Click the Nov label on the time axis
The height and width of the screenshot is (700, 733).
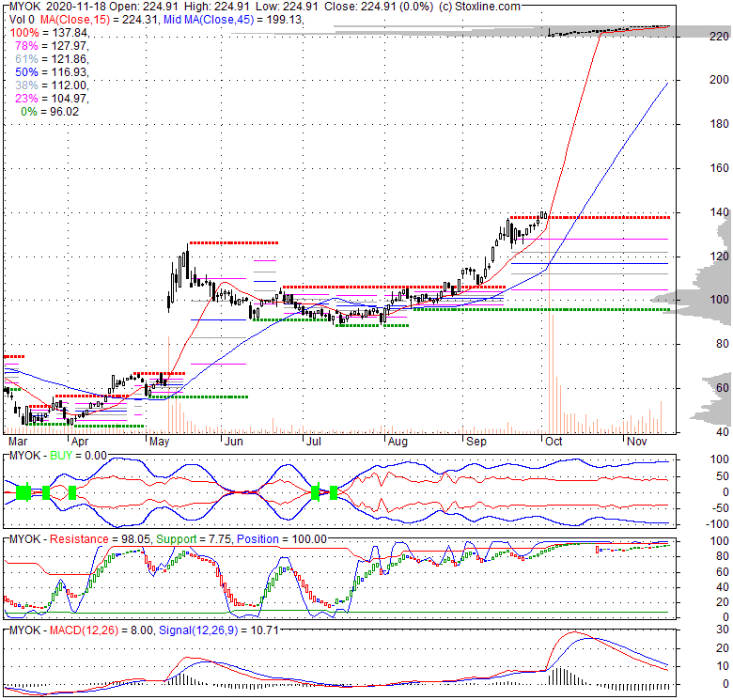point(637,442)
